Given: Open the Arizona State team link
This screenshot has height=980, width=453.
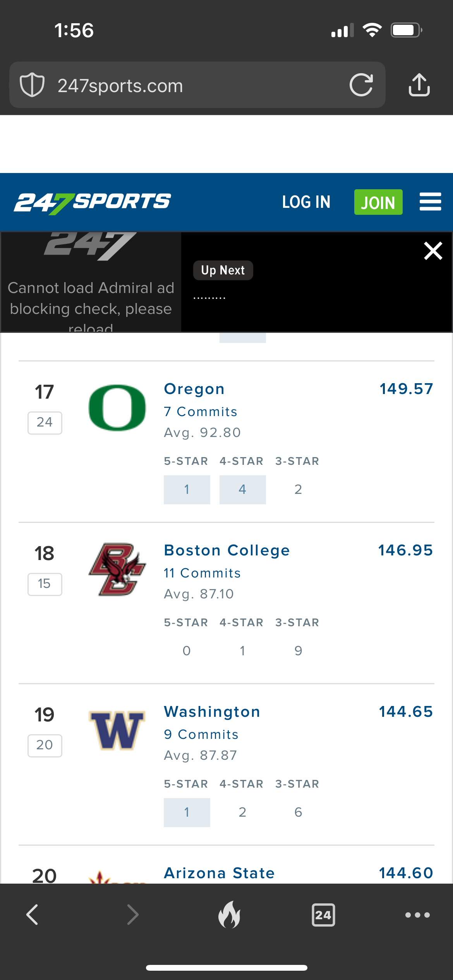Looking at the screenshot, I should click(x=219, y=873).
